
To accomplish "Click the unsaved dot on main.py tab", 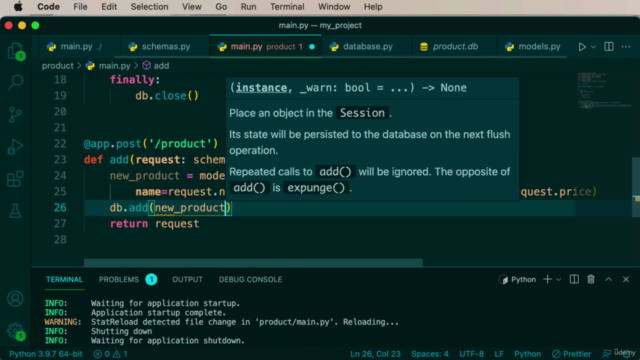I will (x=312, y=47).
